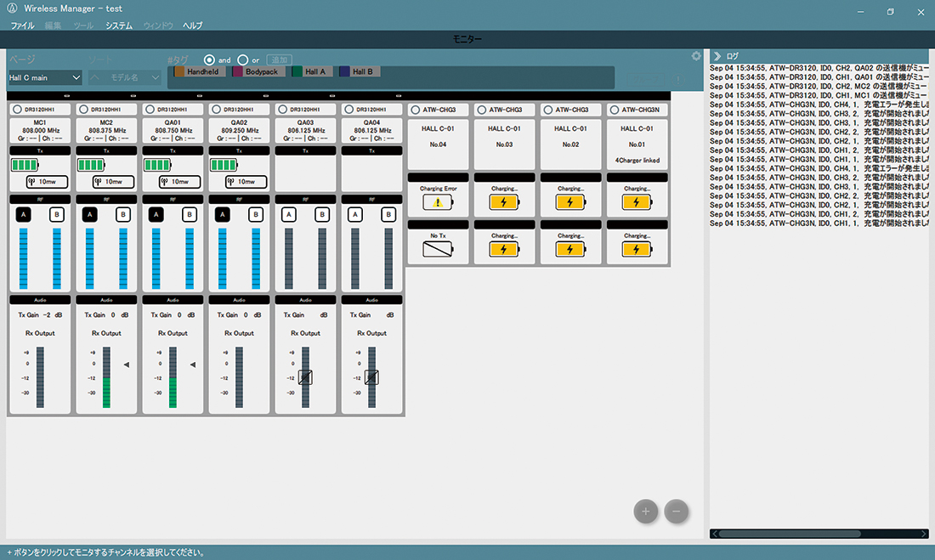Image resolution: width=935 pixels, height=560 pixels.
Task: Open the ヘルプ menu
Action: pyautogui.click(x=193, y=25)
